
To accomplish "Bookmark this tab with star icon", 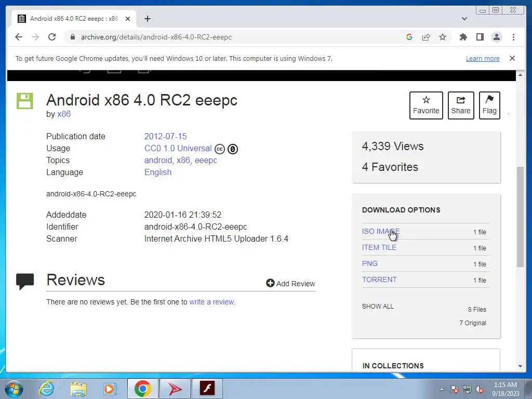I will (443, 37).
